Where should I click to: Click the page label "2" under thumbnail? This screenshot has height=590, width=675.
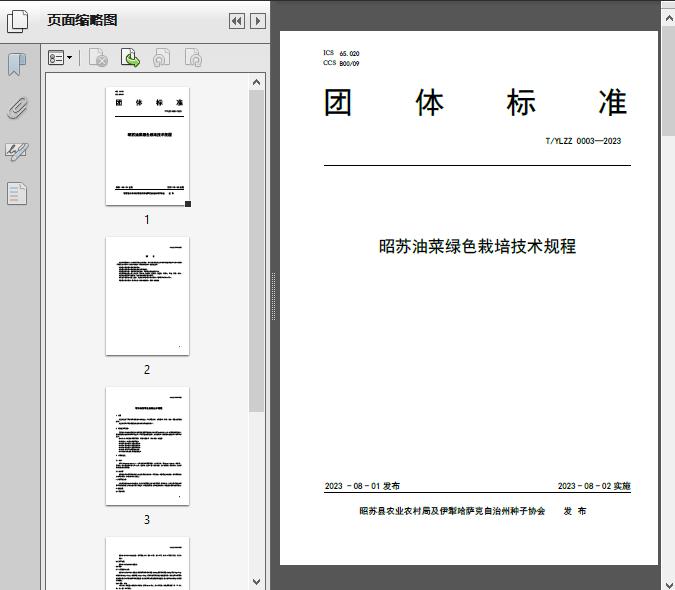point(147,370)
